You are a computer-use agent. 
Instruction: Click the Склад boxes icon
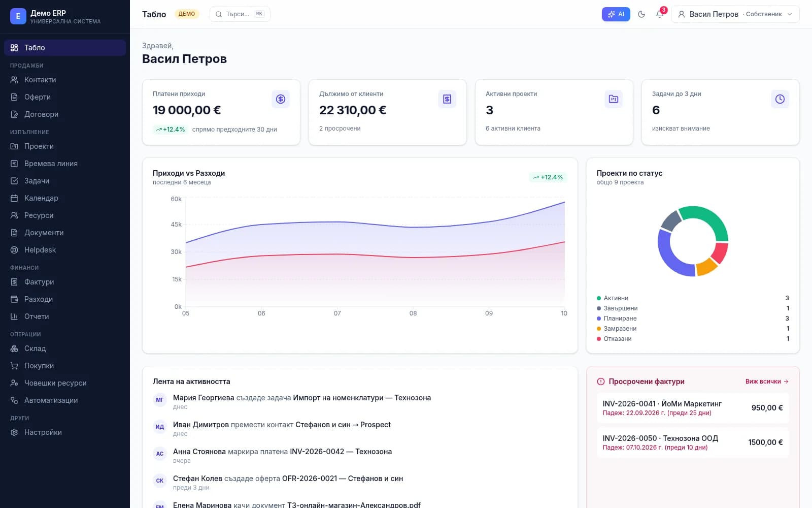click(14, 348)
